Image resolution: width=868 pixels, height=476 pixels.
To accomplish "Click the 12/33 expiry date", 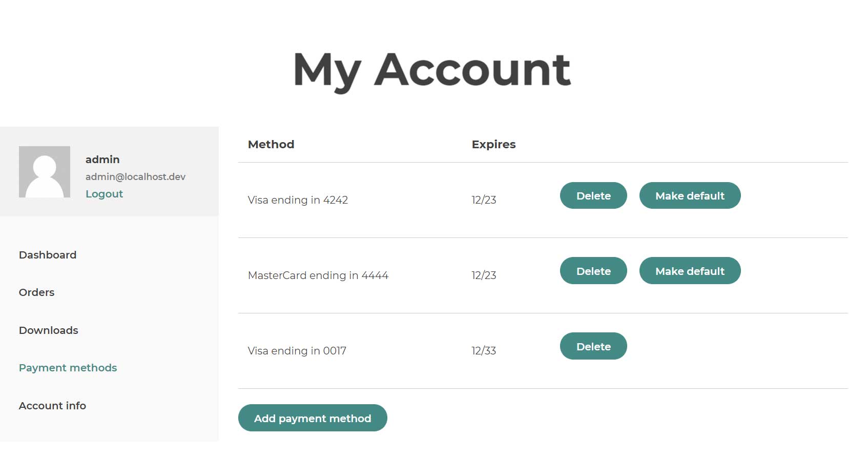I will tap(484, 351).
